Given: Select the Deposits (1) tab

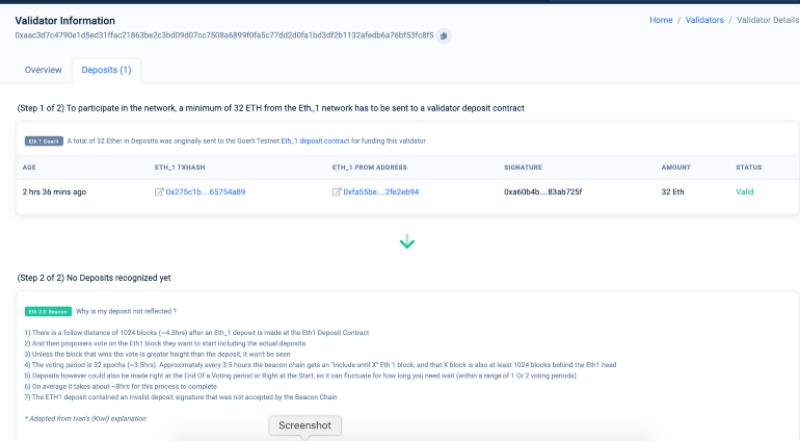Looking at the screenshot, I should click(107, 70).
